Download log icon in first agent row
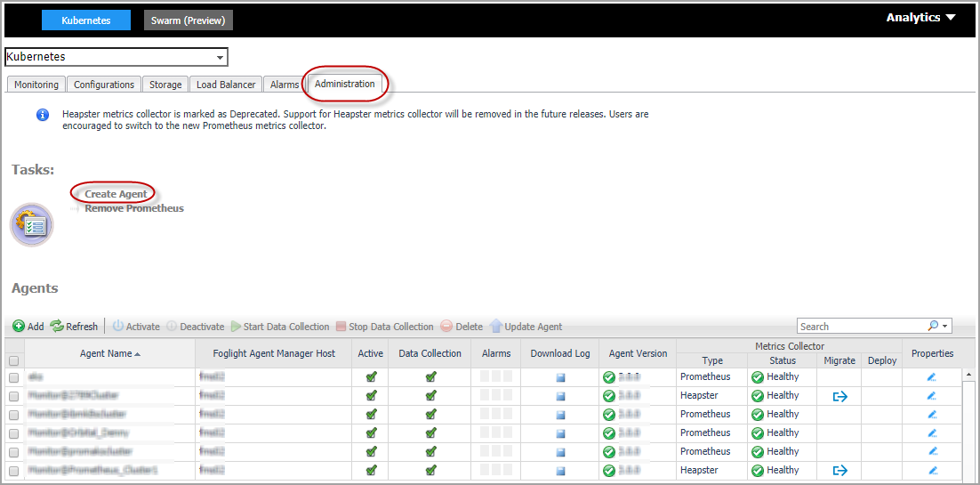This screenshot has width=980, height=485. click(x=560, y=377)
